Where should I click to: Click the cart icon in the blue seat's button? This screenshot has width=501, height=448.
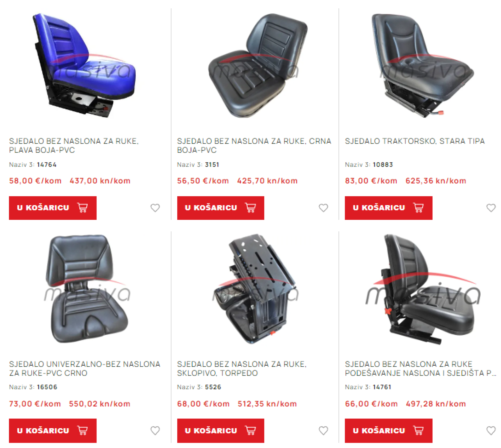pos(83,208)
